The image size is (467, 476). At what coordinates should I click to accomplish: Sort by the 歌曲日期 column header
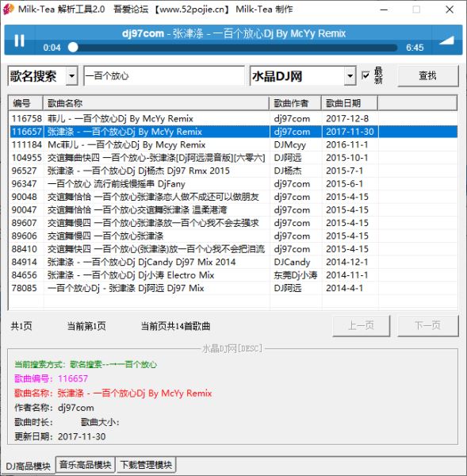(x=350, y=103)
